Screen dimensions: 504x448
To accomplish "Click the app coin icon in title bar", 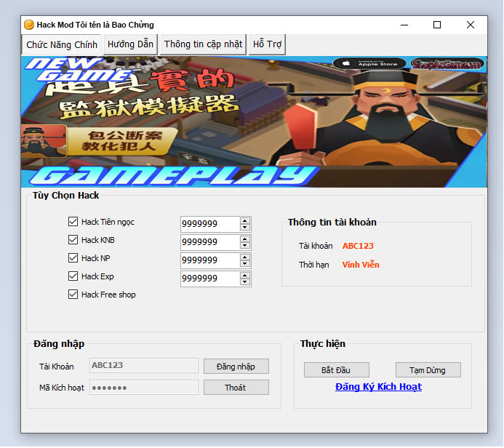I will pos(29,25).
